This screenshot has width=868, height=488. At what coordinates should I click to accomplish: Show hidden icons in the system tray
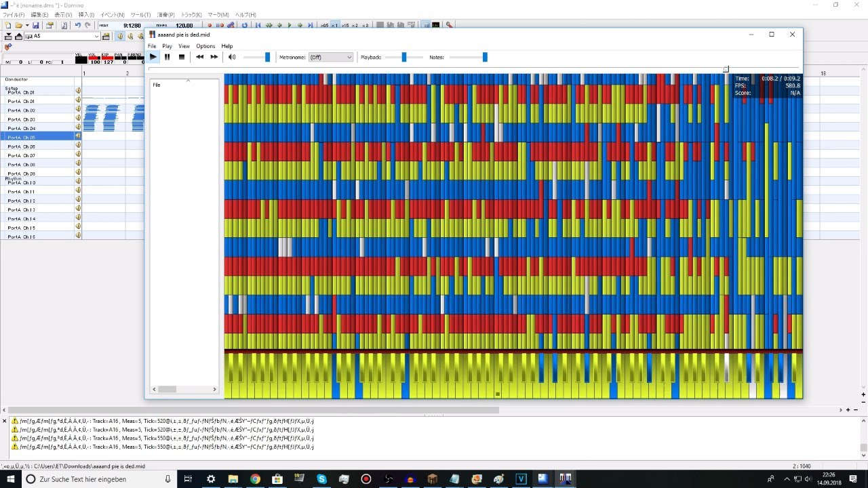[787, 479]
